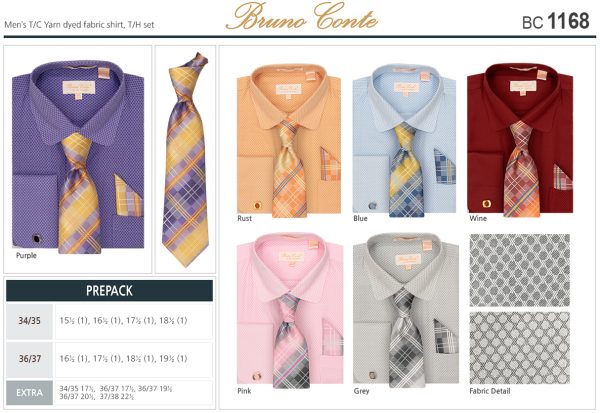Choose the Pink shirt set
Image resolution: width=600 pixels, height=413 pixels.
point(290,310)
